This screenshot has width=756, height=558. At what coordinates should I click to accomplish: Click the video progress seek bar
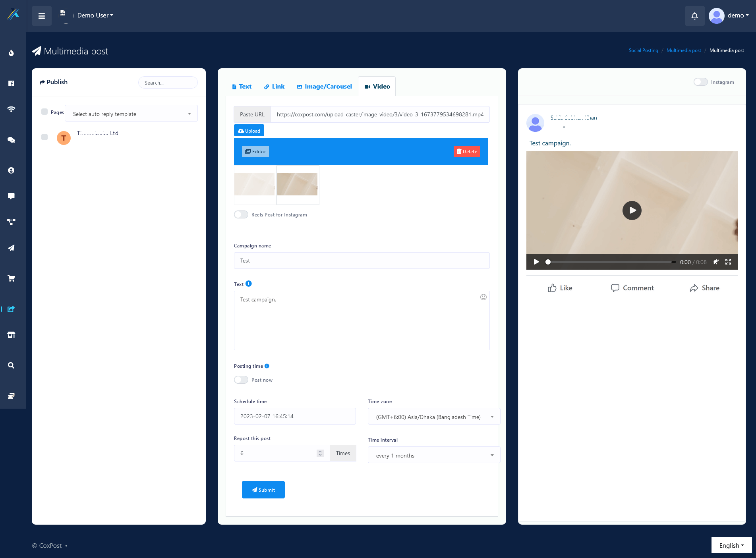point(611,262)
